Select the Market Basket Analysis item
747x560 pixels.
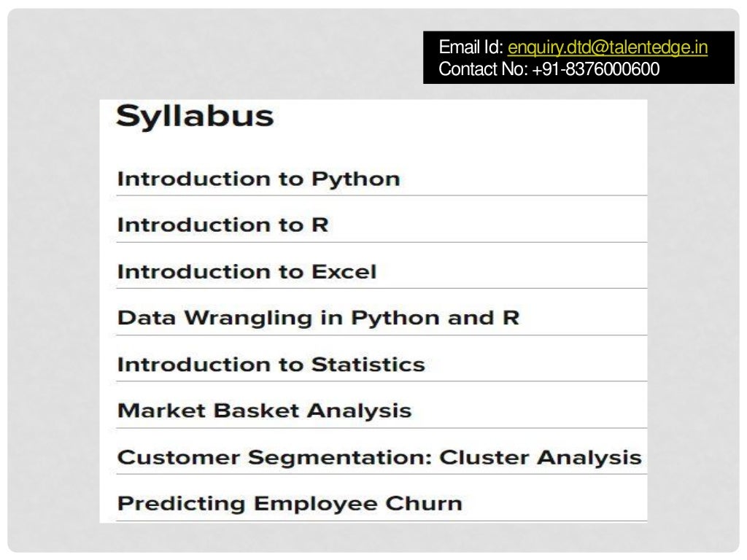tap(382, 411)
